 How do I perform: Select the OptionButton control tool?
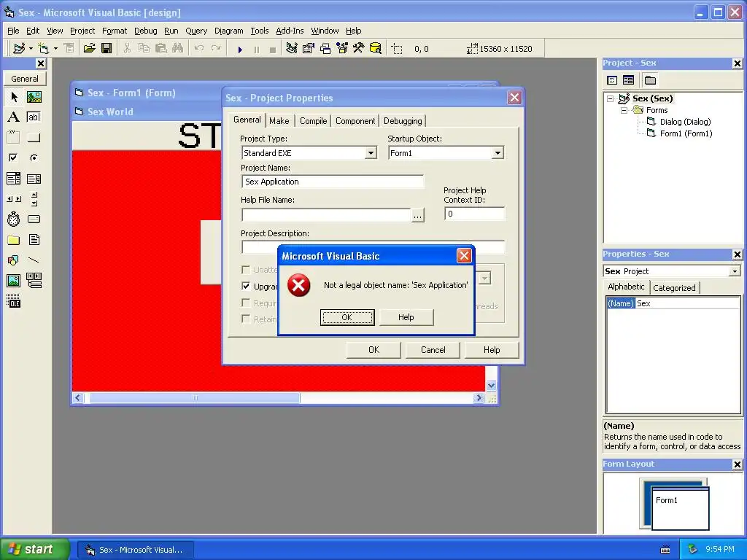click(34, 157)
